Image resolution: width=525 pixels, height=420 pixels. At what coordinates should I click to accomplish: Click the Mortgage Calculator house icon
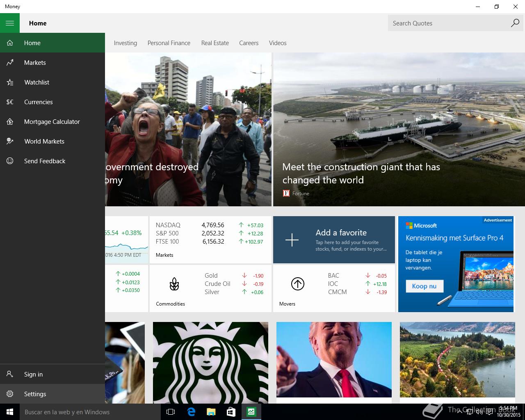click(x=10, y=121)
